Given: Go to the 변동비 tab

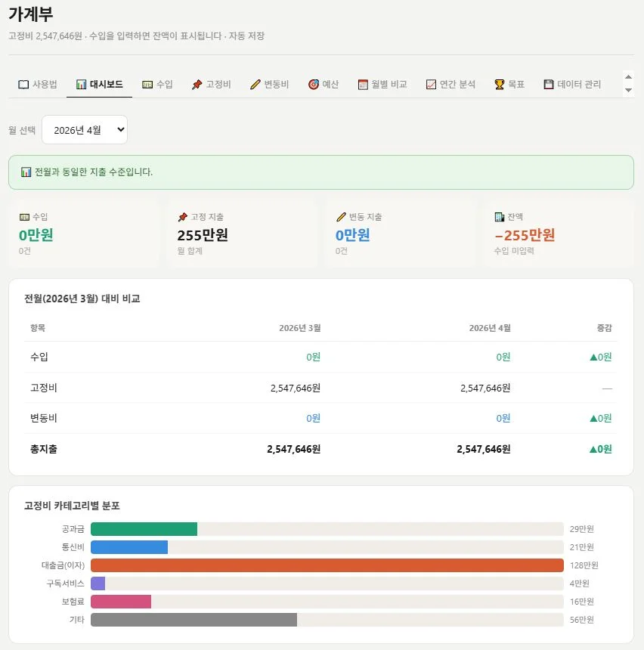Looking at the screenshot, I should coord(270,84).
